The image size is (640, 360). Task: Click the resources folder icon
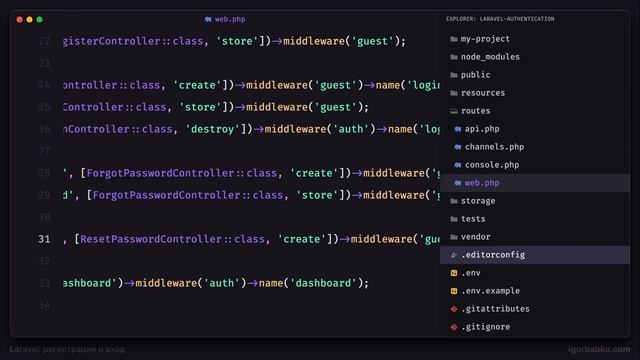pyautogui.click(x=454, y=93)
